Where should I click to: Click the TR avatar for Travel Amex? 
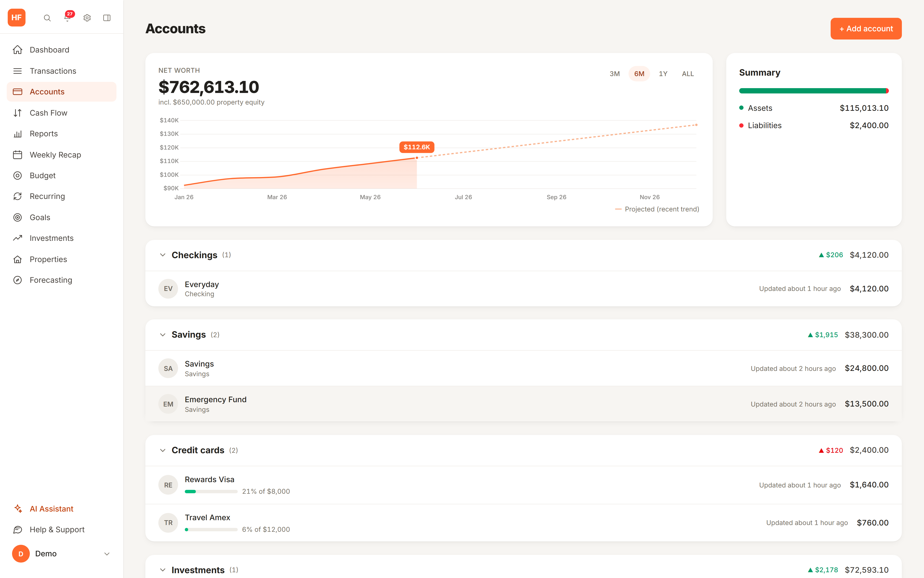click(168, 523)
